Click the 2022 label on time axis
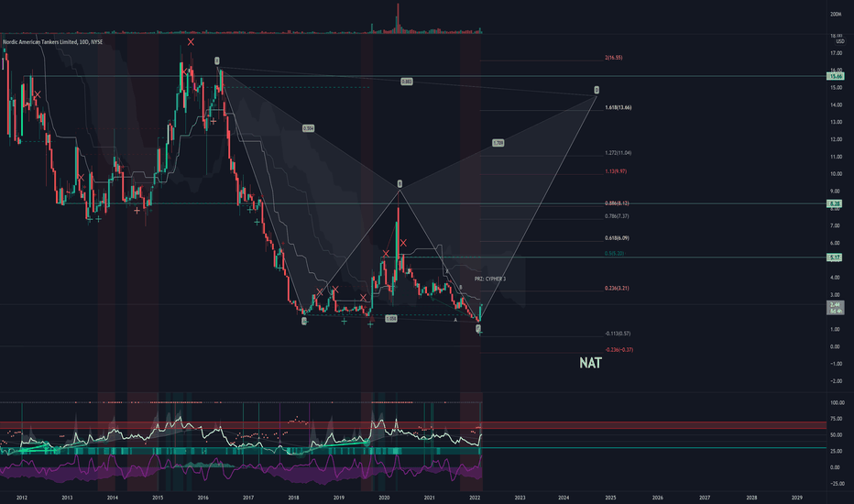Screen dimensions: 854x504 [475, 498]
